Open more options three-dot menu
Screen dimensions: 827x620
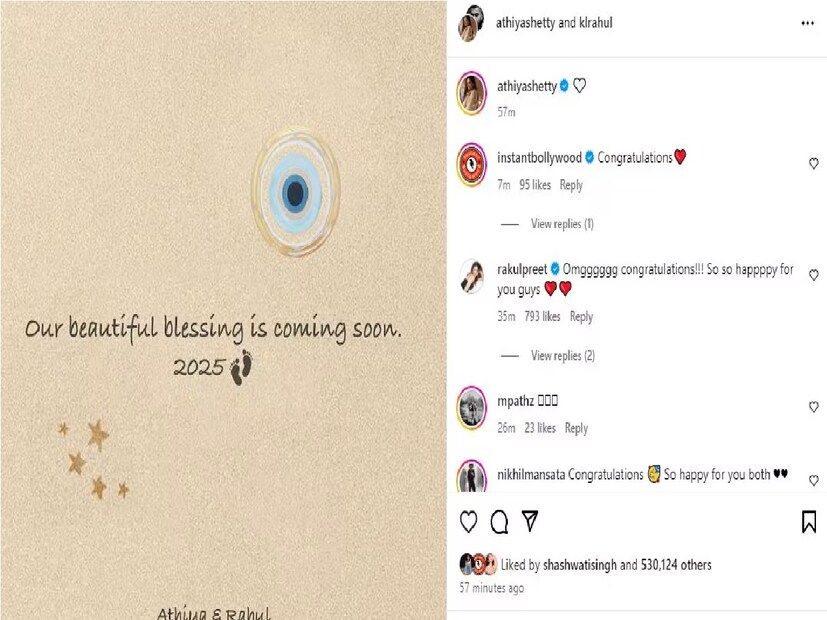(807, 23)
